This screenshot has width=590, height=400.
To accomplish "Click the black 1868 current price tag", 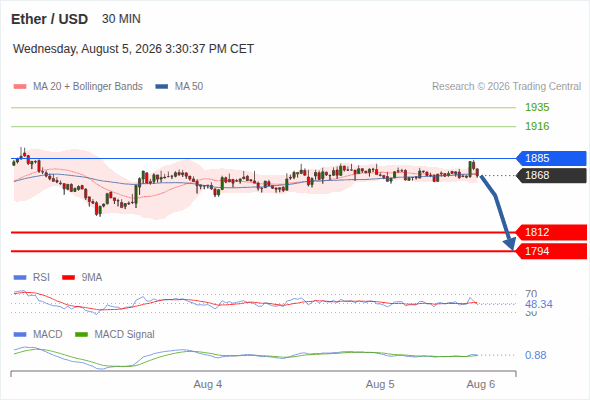I will click(x=551, y=175).
